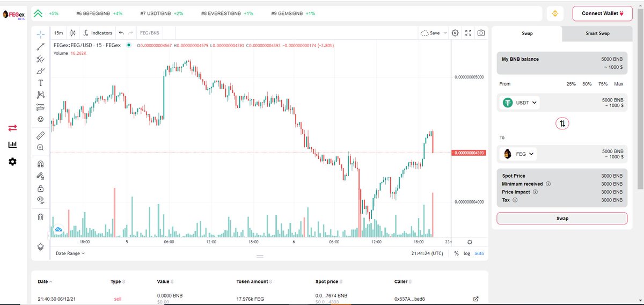
Task: Select the #6 BBFEG/BNB ticker item
Action: [x=99, y=13]
